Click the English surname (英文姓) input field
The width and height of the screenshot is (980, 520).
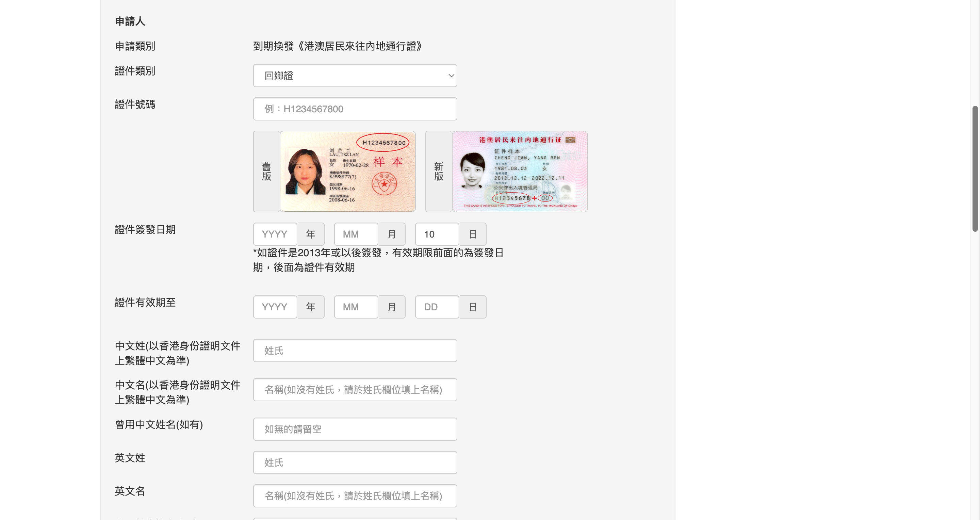click(x=355, y=462)
